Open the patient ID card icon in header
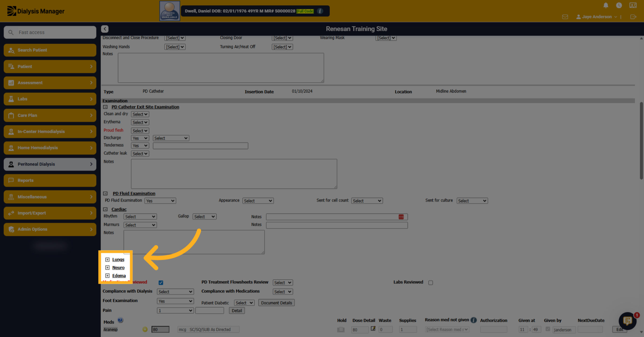Viewport: 644px width, 337px height. click(633, 5)
